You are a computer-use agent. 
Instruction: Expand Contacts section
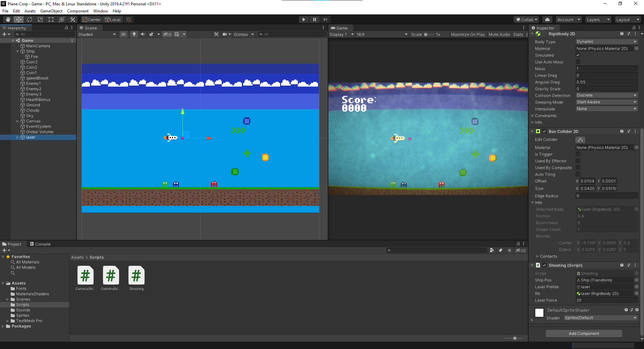538,256
